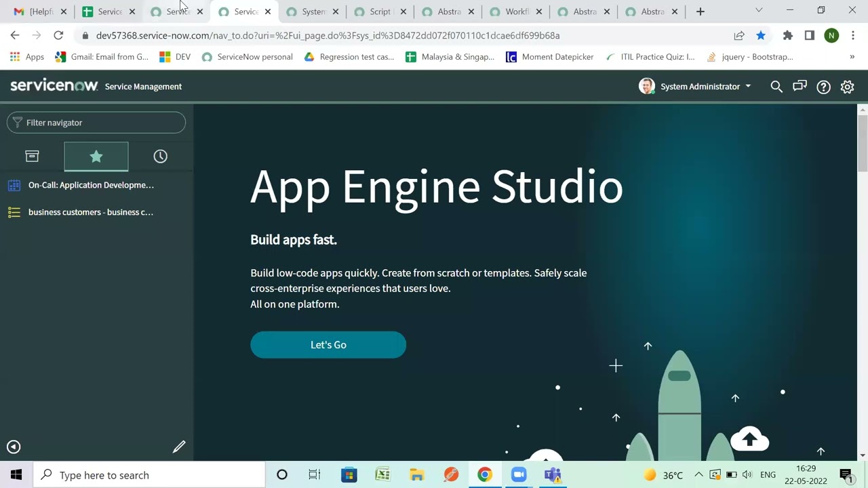Open the Connect chat sidebar icon
This screenshot has width=868, height=488.
click(x=800, y=87)
